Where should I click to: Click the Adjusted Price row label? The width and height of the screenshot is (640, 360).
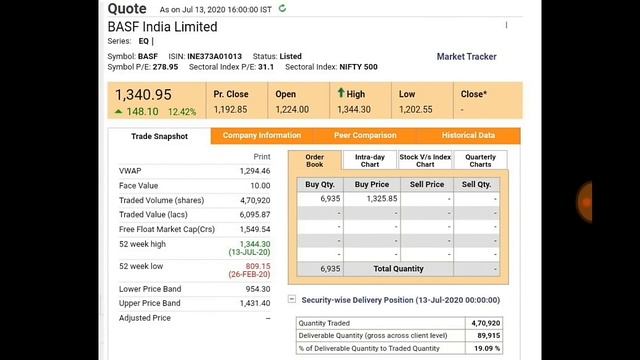(x=145, y=318)
